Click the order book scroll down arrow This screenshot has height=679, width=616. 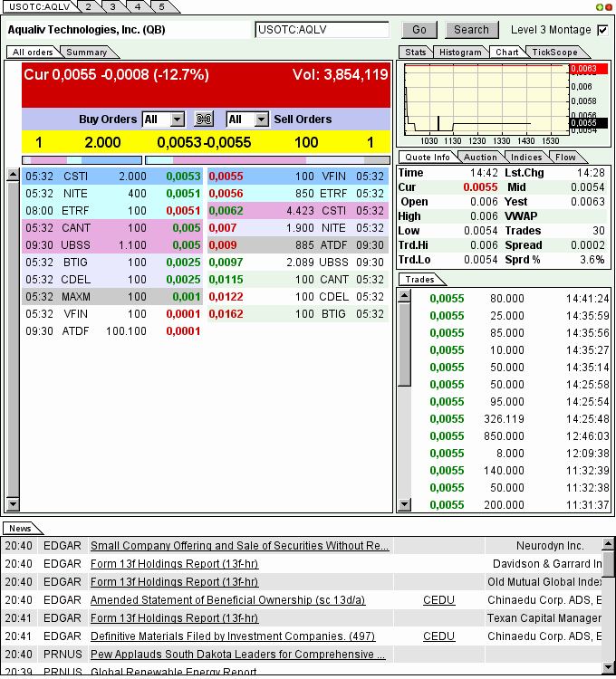tap(13, 504)
